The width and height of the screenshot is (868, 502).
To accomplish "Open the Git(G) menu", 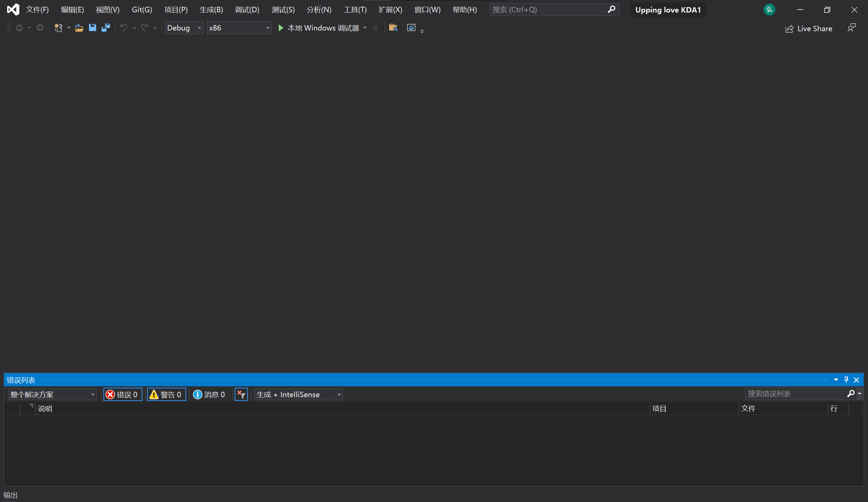I will click(x=142, y=9).
